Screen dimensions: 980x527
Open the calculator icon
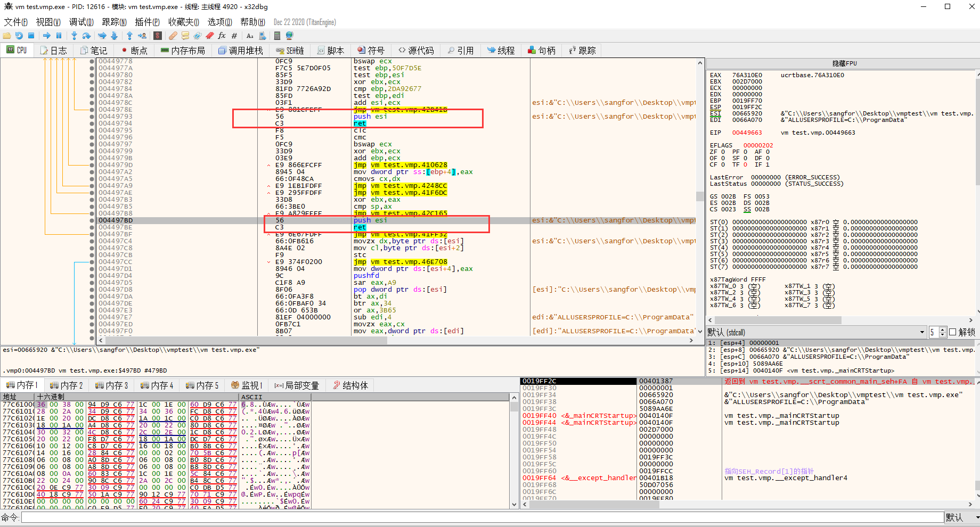click(277, 36)
